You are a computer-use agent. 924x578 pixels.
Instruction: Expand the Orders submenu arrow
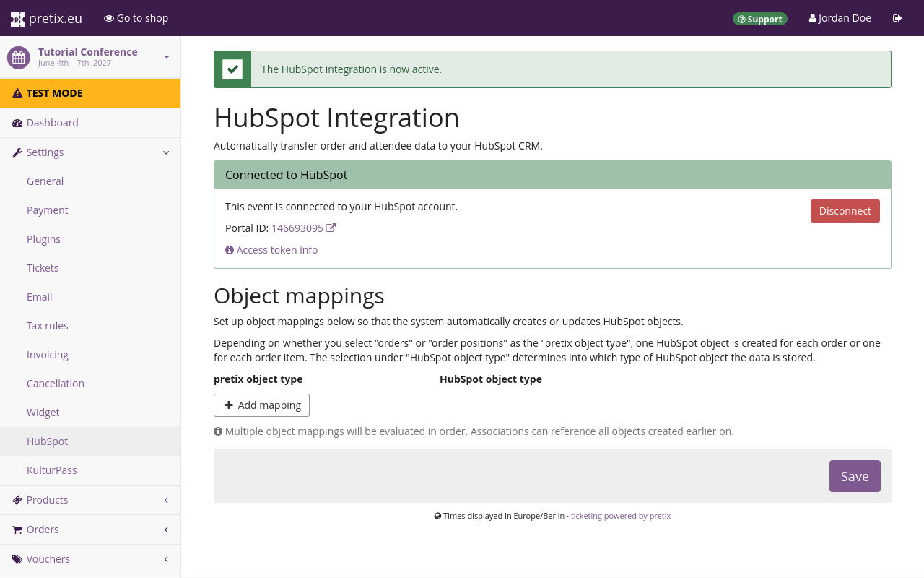[x=166, y=530]
